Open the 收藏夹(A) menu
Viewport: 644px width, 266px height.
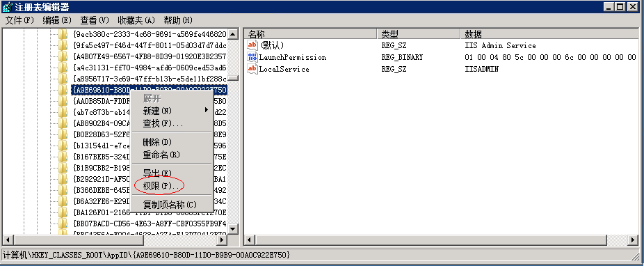click(136, 20)
